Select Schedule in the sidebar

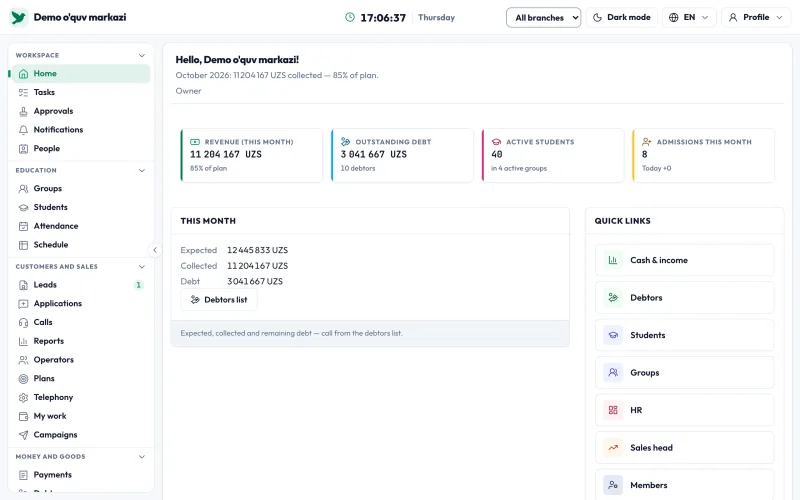pos(81,245)
